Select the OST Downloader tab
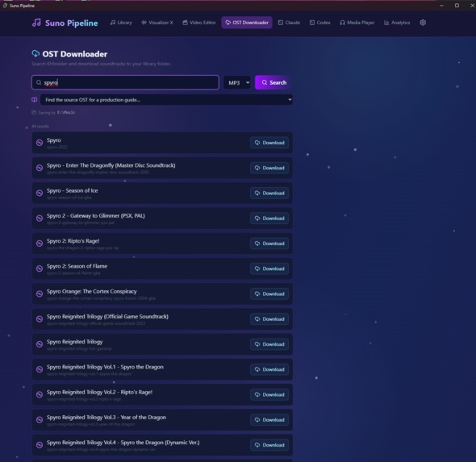476x462 pixels. [247, 23]
